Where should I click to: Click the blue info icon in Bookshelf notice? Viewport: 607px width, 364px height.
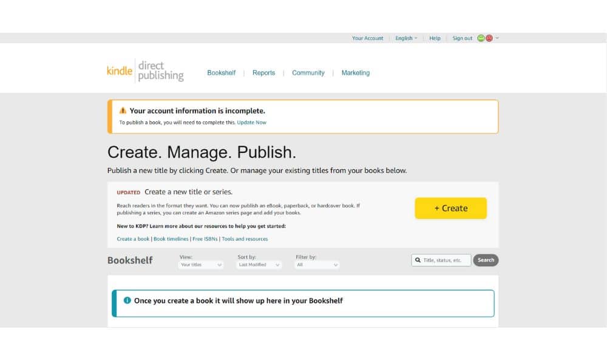[x=127, y=300]
